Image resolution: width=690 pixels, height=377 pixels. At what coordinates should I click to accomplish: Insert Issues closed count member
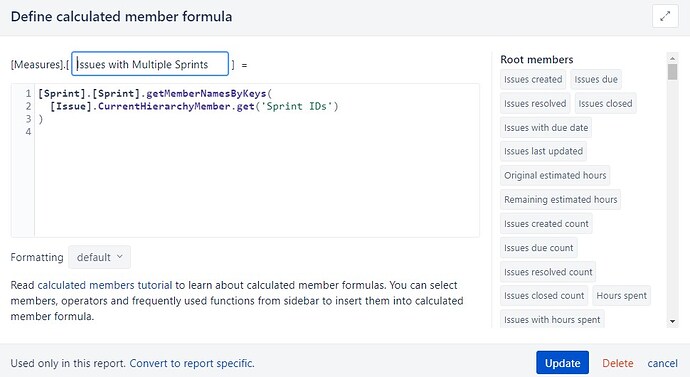pos(544,296)
